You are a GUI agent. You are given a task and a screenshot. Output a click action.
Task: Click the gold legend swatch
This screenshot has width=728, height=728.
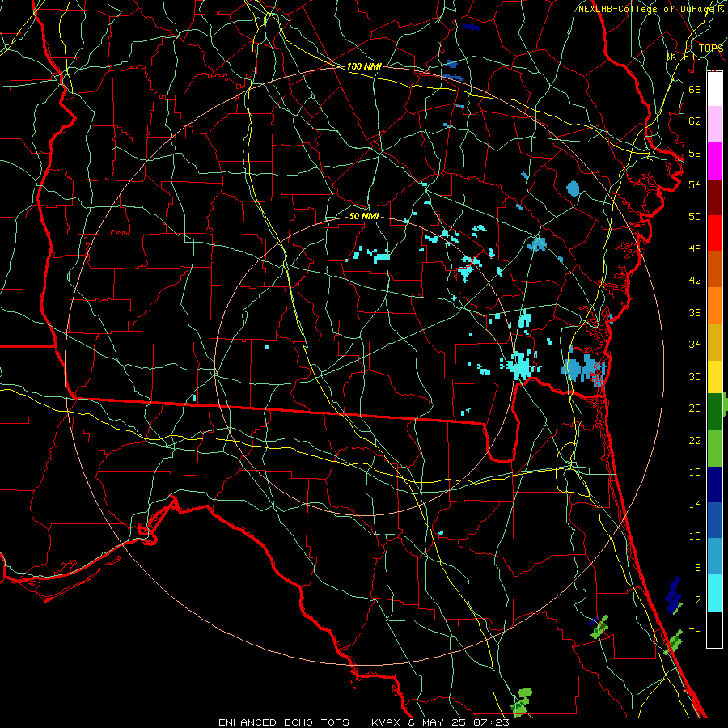tap(714, 342)
